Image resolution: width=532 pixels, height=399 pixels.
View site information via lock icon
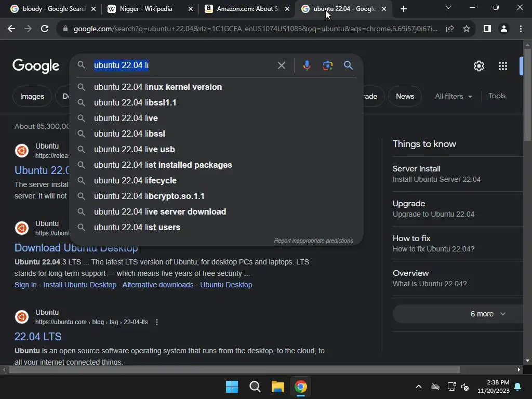pos(65,29)
